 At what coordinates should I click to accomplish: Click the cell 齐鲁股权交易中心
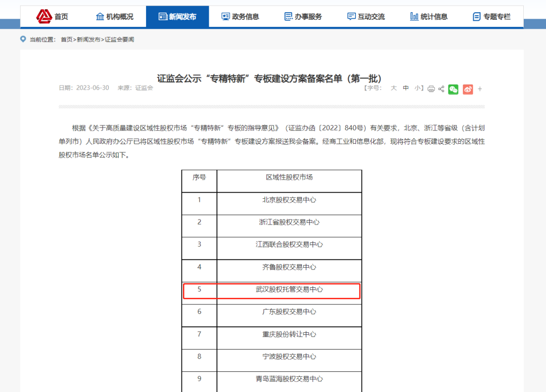[289, 267]
